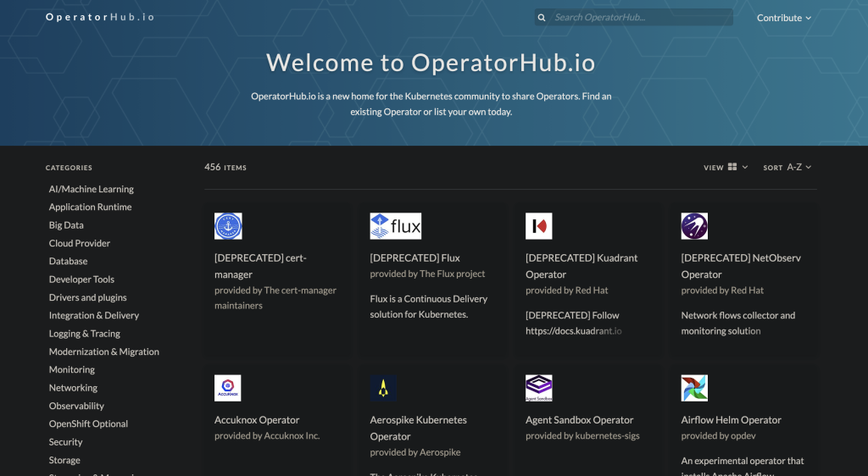Filter by Drivers and plugins
This screenshot has width=868, height=476.
pyautogui.click(x=87, y=297)
